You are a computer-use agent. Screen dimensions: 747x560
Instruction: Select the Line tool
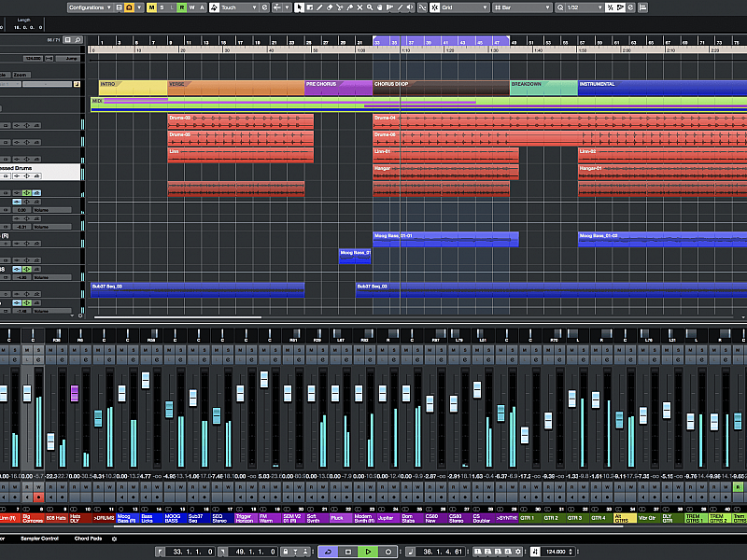coord(400,7)
